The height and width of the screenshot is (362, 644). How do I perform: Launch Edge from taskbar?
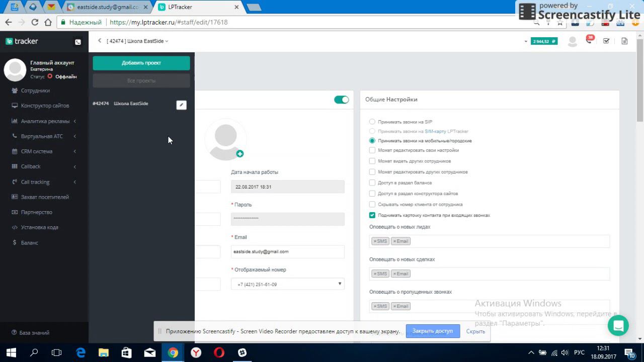[80, 352]
